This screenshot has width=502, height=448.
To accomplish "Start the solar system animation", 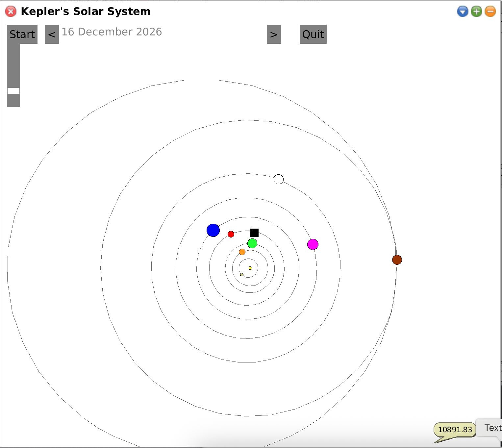I will click(22, 34).
